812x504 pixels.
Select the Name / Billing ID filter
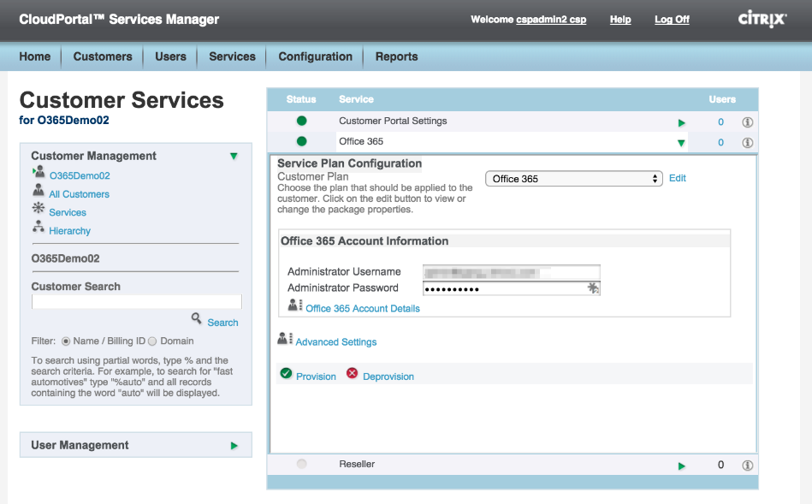65,341
